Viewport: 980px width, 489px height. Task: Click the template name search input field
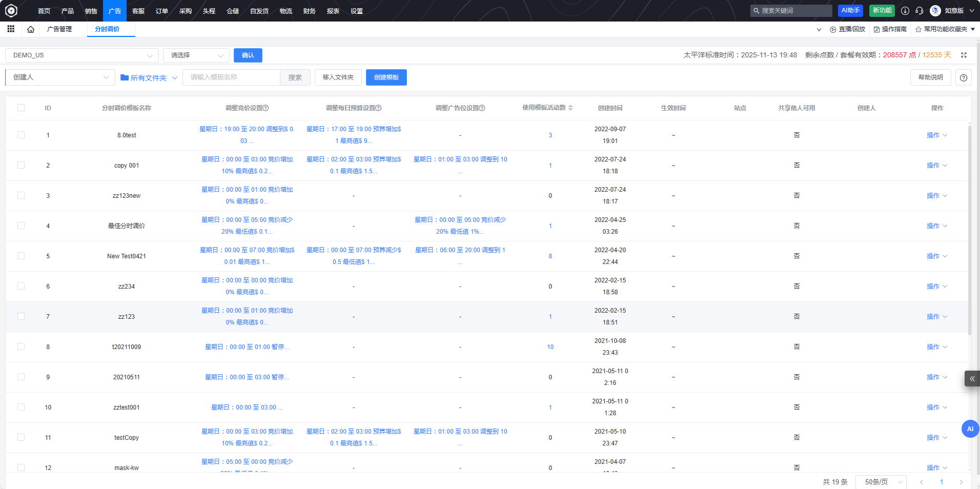(x=231, y=77)
